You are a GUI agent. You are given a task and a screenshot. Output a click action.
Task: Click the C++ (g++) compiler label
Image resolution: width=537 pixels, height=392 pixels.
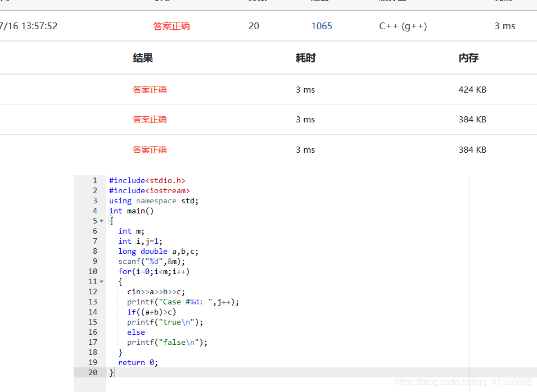coord(403,26)
